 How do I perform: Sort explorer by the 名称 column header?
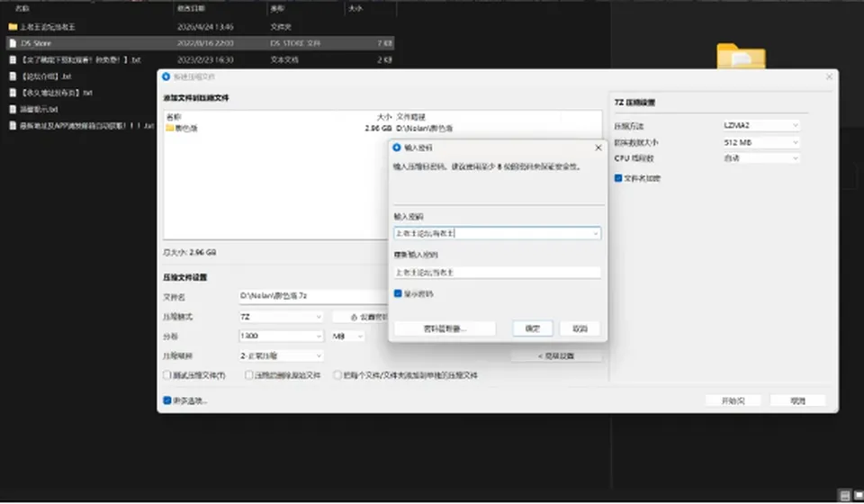[22, 8]
